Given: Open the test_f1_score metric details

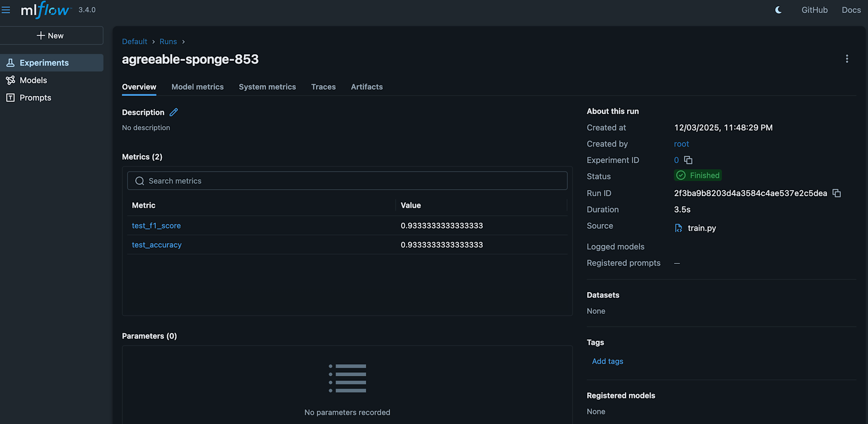Looking at the screenshot, I should coord(156,226).
